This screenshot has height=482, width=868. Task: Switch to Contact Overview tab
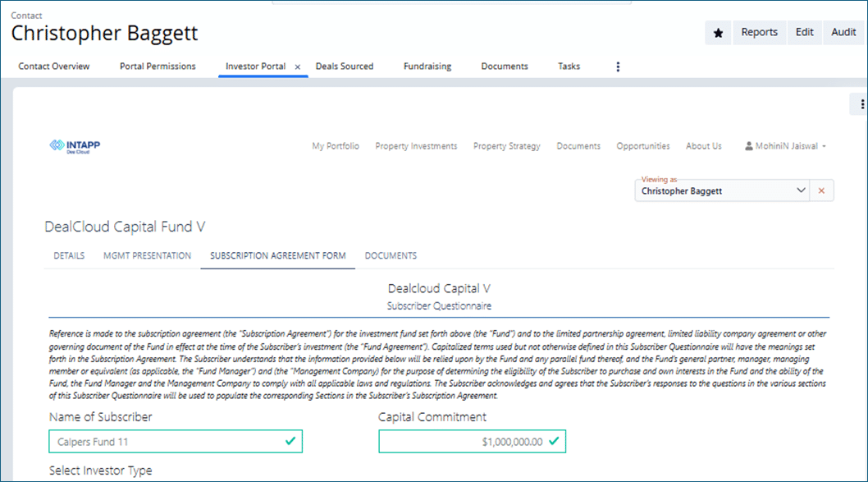(x=54, y=67)
